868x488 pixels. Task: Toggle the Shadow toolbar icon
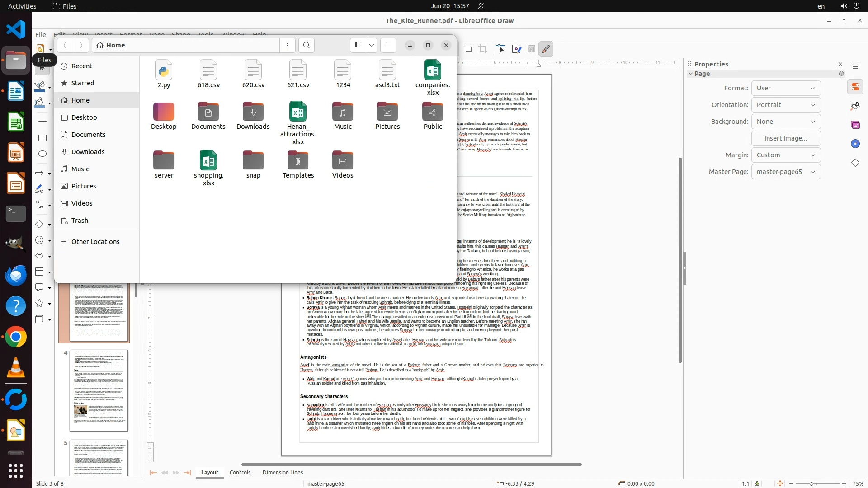(x=468, y=49)
